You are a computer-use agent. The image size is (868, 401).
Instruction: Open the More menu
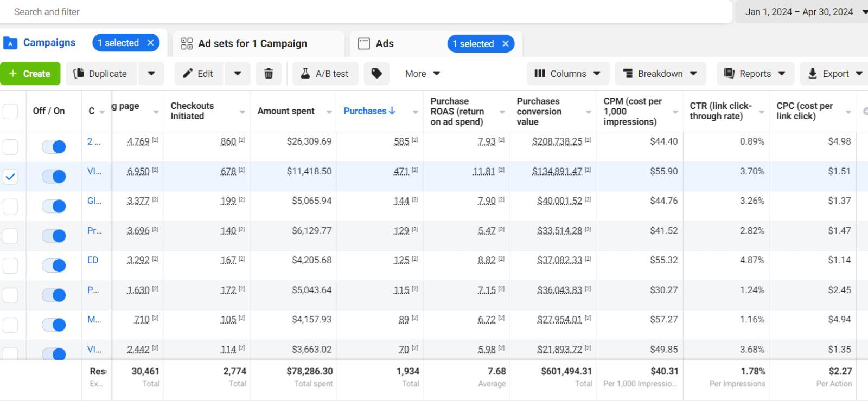coord(423,74)
